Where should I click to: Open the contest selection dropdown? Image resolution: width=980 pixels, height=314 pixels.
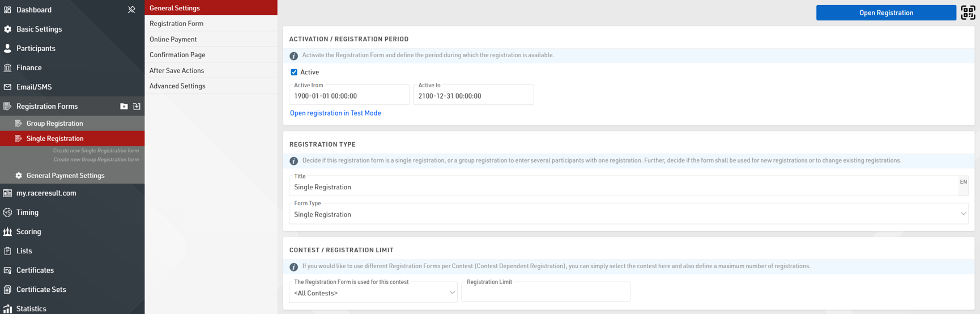(x=373, y=293)
